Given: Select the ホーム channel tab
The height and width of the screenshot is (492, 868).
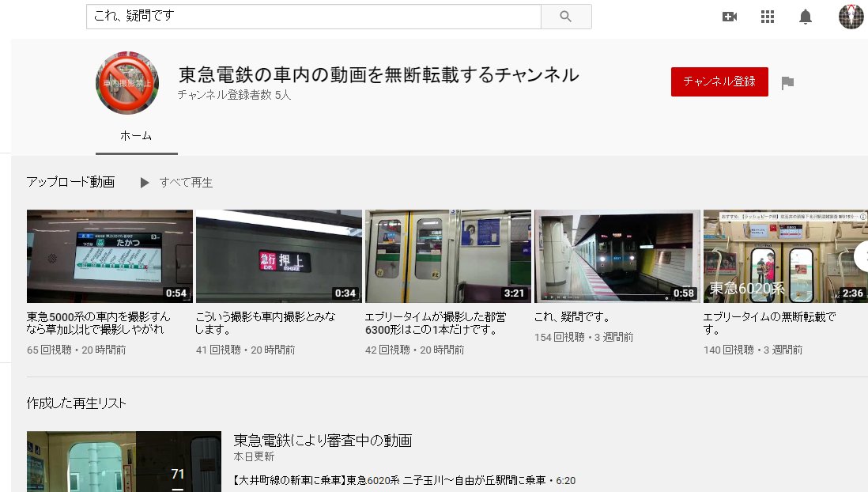Looking at the screenshot, I should pyautogui.click(x=136, y=136).
